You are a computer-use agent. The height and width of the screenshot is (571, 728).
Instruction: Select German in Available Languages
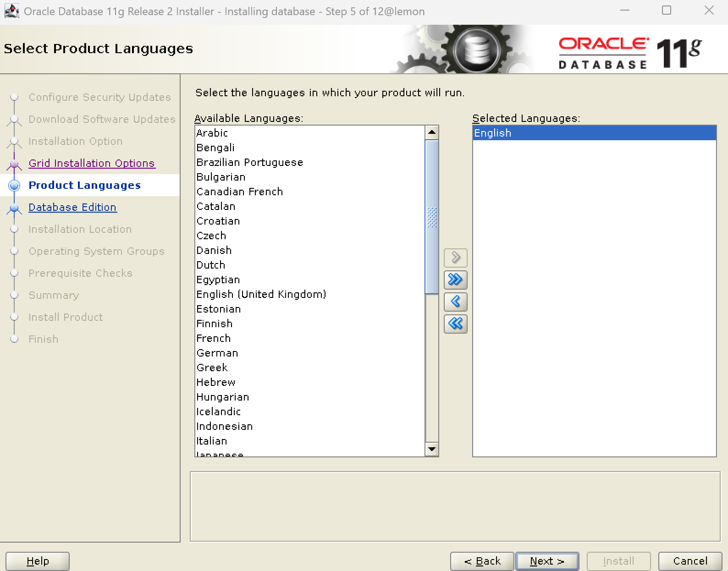click(x=310, y=353)
